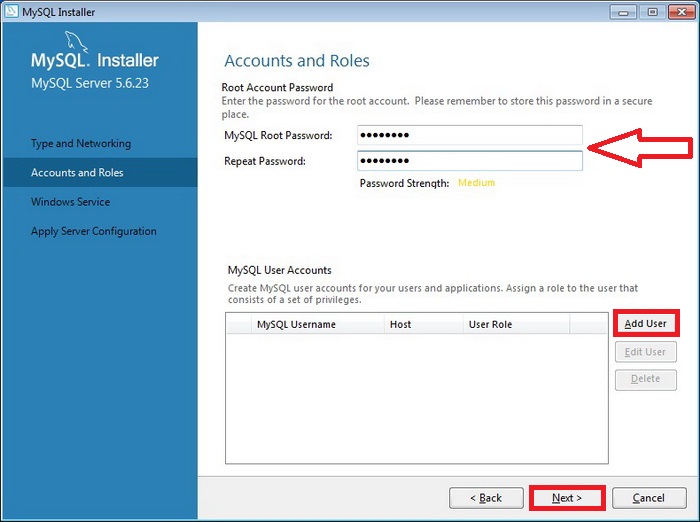Sort by the MySQL Username column header

coord(317,324)
